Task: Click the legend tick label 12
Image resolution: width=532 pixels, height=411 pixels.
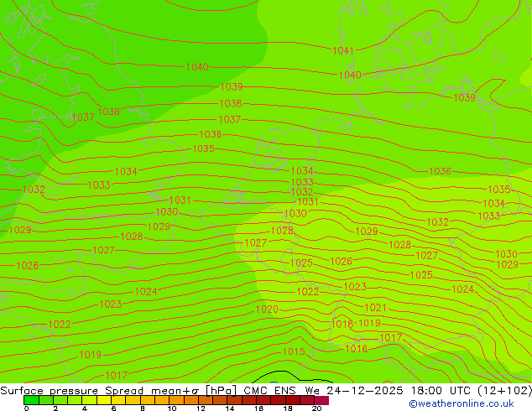Action: click(201, 408)
